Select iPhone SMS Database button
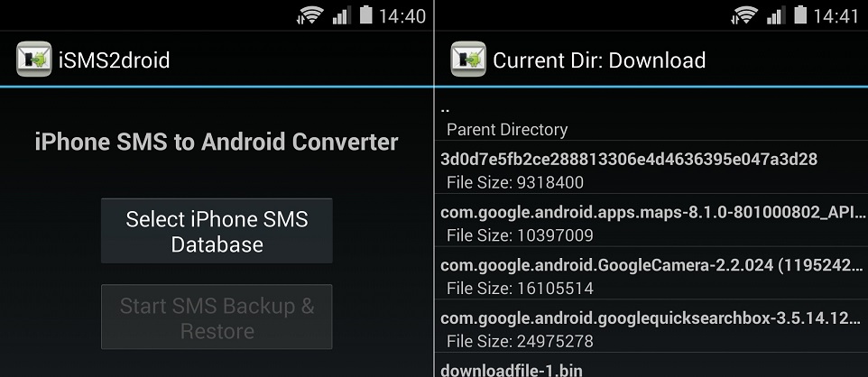The image size is (868, 377). 217,231
